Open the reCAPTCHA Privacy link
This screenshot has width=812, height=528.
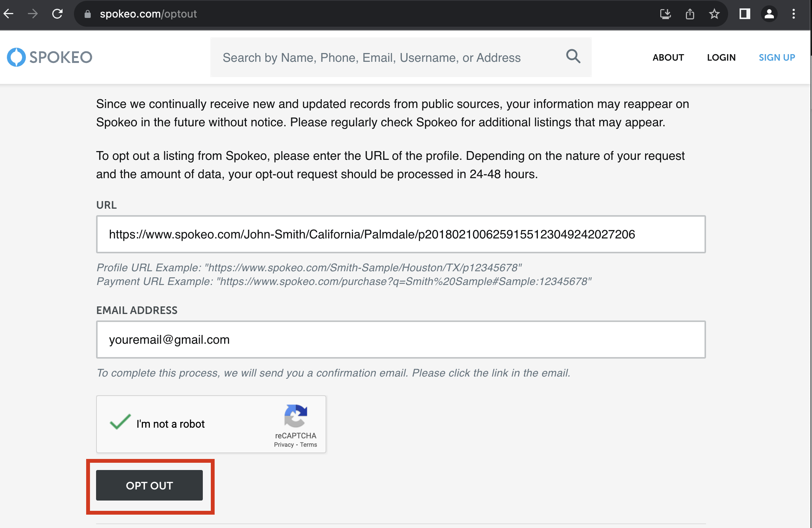284,444
